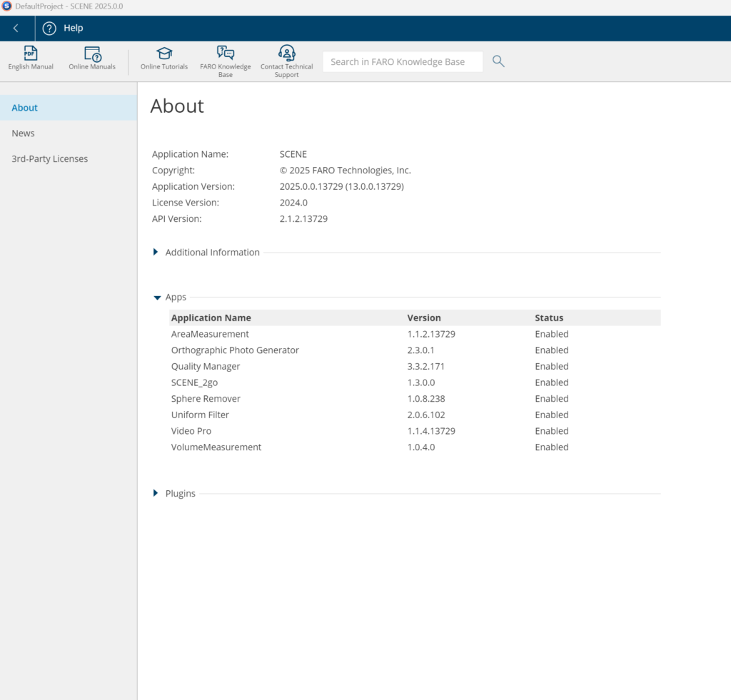The width and height of the screenshot is (731, 700).
Task: Select the Sphere Remover app row
Action: click(x=206, y=399)
